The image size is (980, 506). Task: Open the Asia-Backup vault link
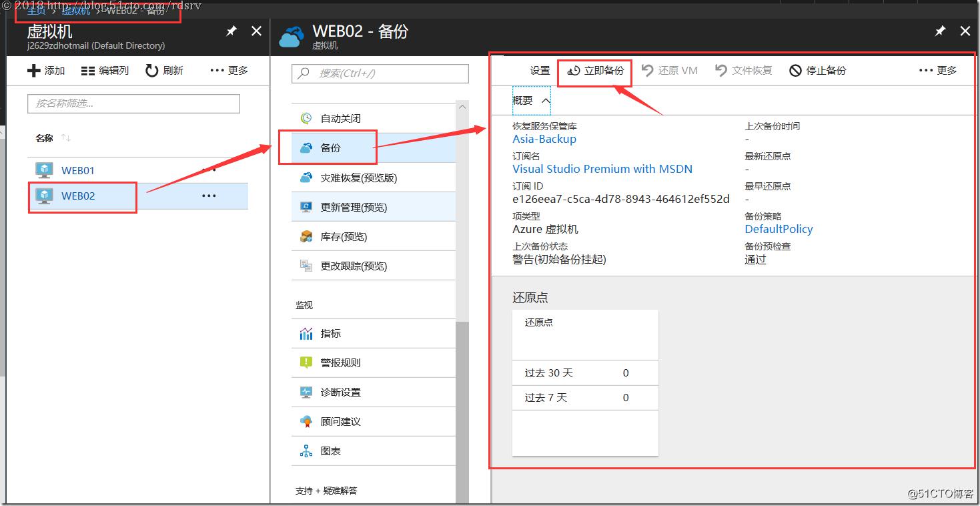click(544, 139)
